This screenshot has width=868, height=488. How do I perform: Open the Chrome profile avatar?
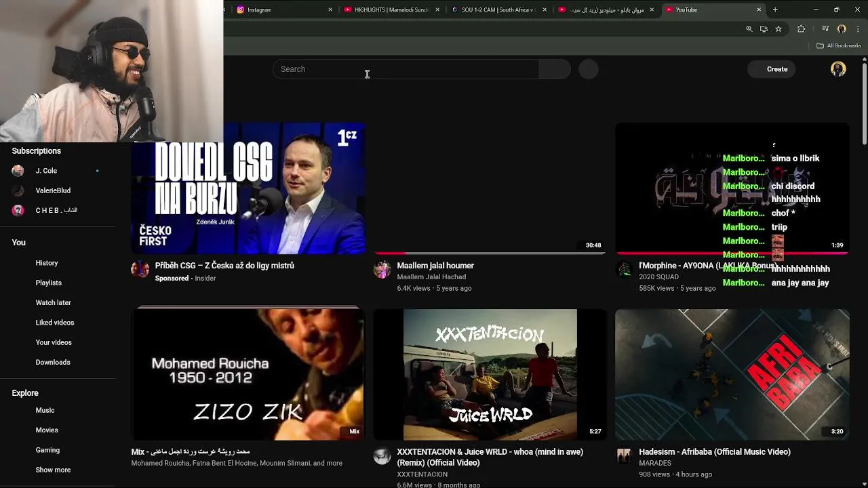[842, 28]
